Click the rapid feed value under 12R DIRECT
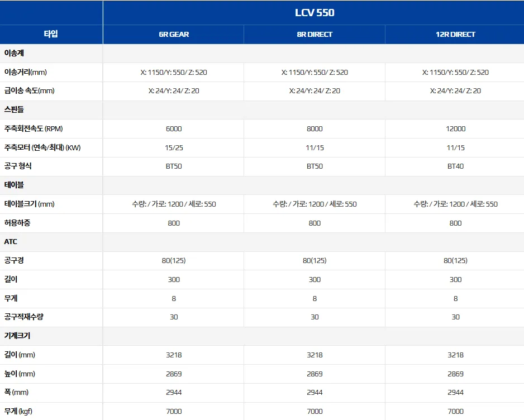Image resolution: width=524 pixels, height=420 pixels. pyautogui.click(x=455, y=91)
